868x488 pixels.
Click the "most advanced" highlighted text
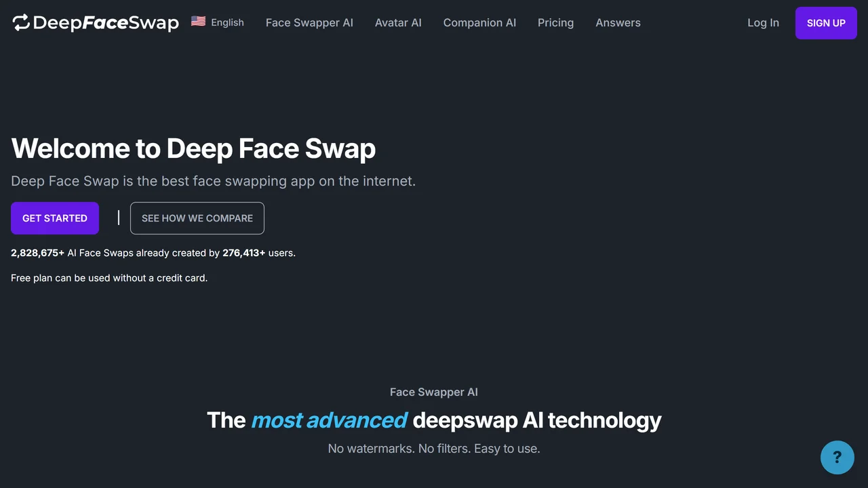pyautogui.click(x=330, y=420)
